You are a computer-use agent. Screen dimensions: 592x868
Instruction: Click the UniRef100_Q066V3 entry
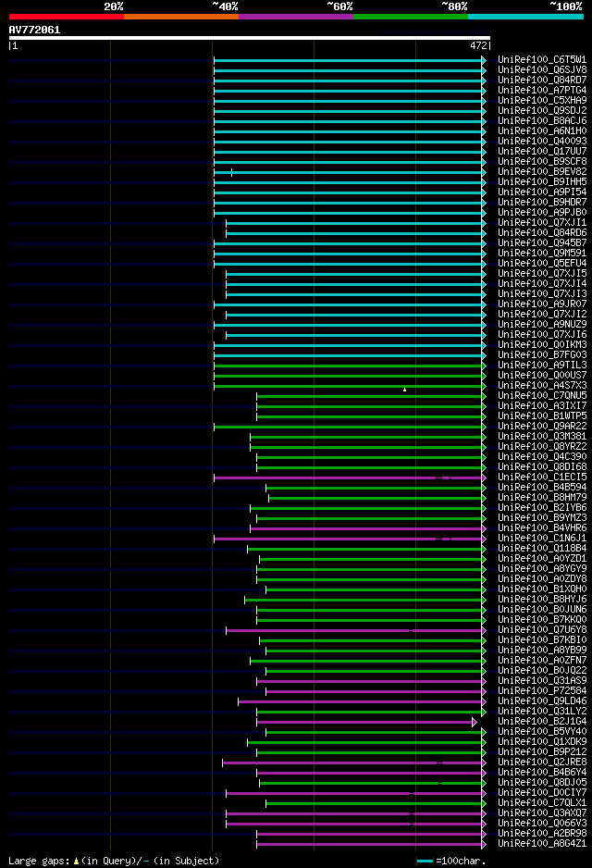coord(542,823)
